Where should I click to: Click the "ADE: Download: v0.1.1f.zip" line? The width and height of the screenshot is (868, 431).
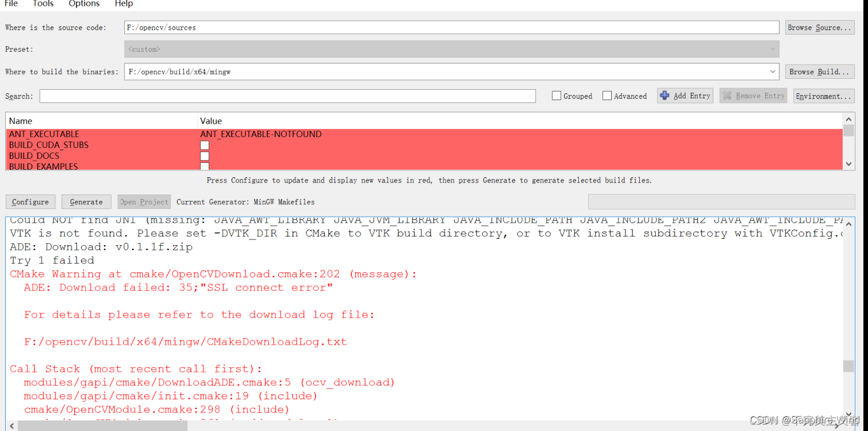point(101,247)
